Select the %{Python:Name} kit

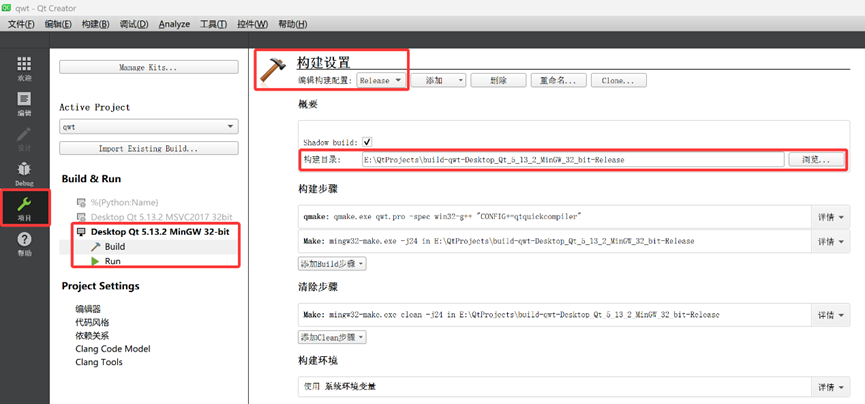click(x=124, y=203)
